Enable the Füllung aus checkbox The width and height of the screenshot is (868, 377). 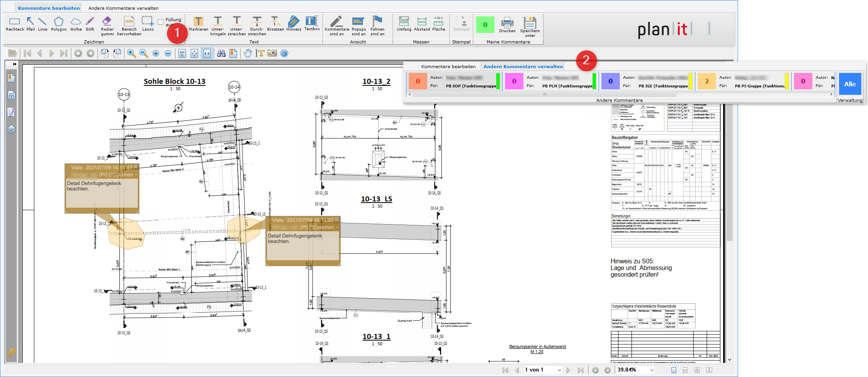(161, 22)
